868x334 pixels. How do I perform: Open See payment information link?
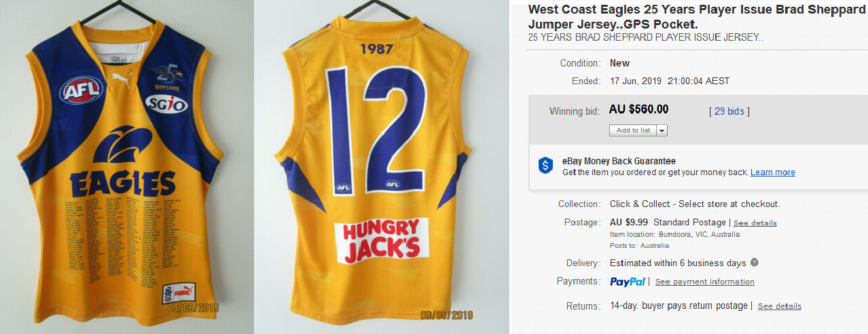704,282
